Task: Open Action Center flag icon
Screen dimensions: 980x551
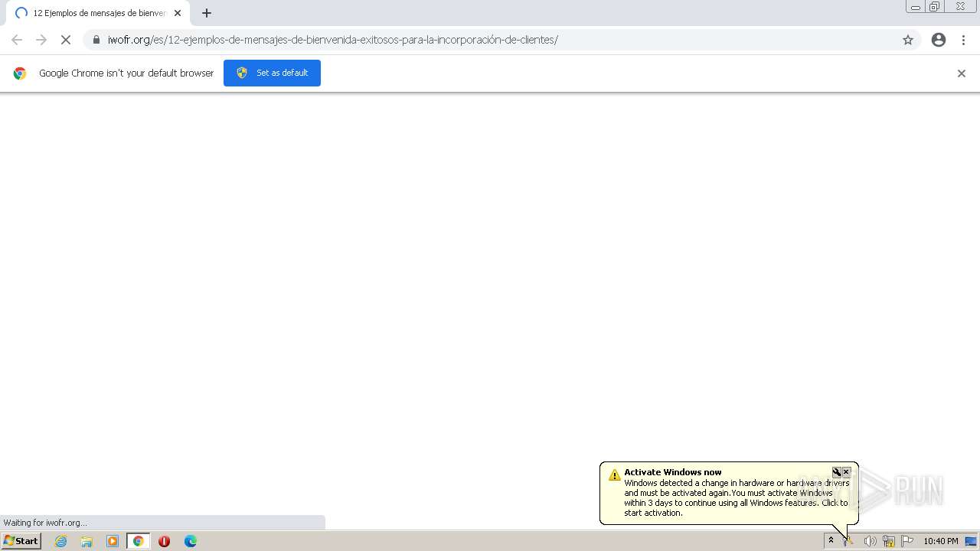Action: tap(907, 541)
